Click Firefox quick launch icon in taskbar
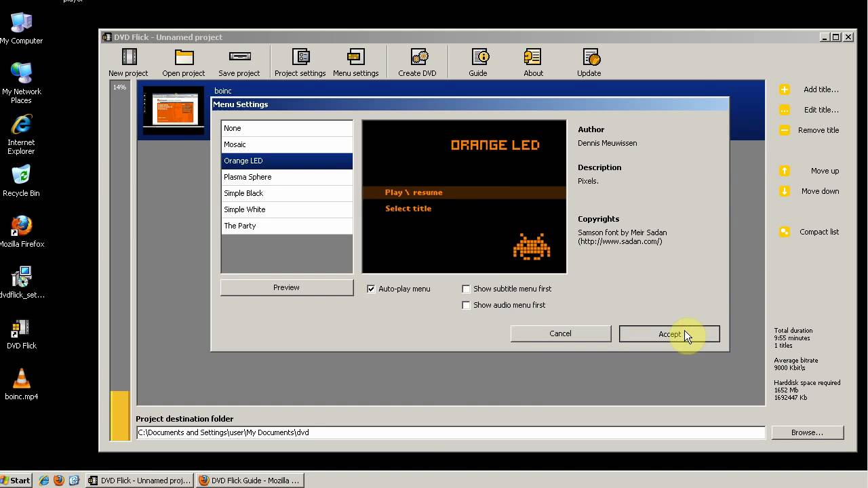868x488 pixels. (x=59, y=481)
